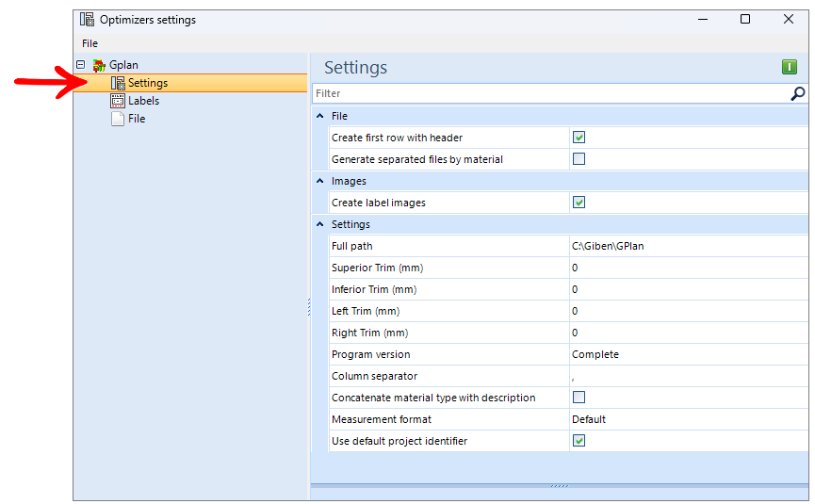The height and width of the screenshot is (504, 815).
Task: Maximize the Optimizers settings window
Action: 745,19
